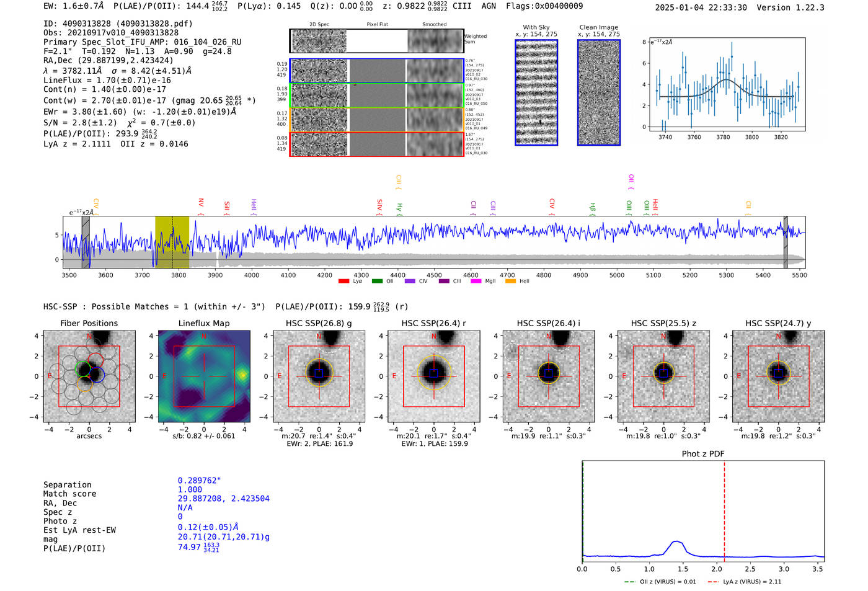Image resolution: width=868 pixels, height=591 pixels.
Task: Click the green OII legend swatch
Action: (x=377, y=281)
